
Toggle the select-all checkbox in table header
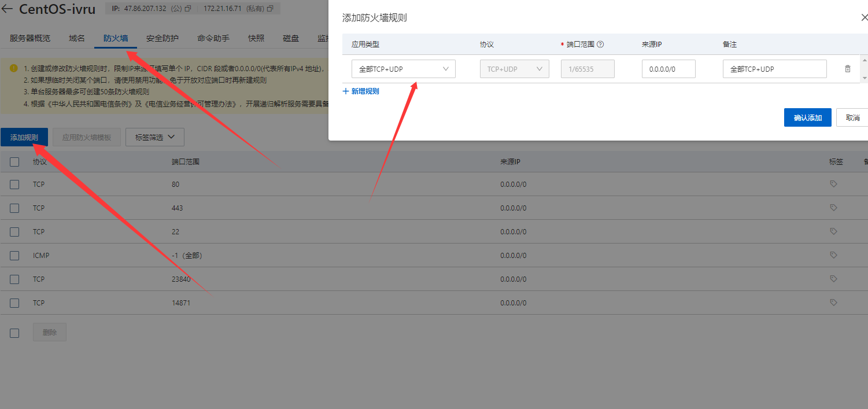coord(14,162)
